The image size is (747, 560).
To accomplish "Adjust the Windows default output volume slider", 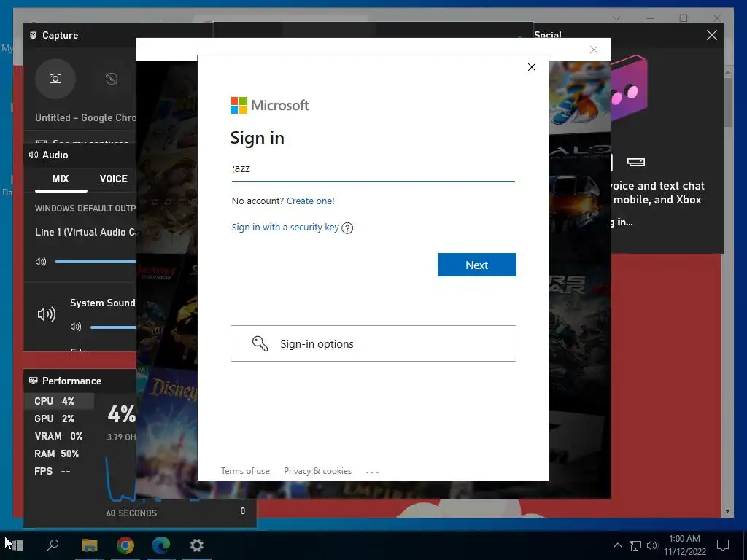I will [96, 261].
